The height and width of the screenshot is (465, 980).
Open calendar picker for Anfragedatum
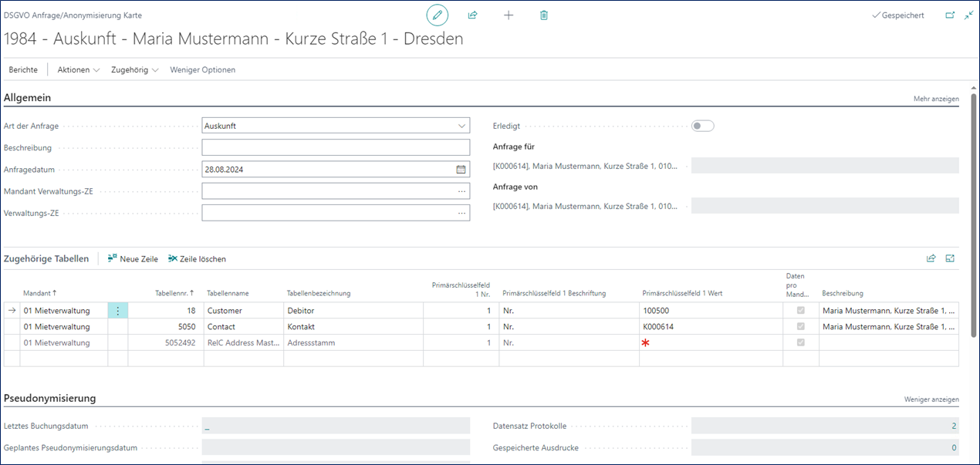461,169
